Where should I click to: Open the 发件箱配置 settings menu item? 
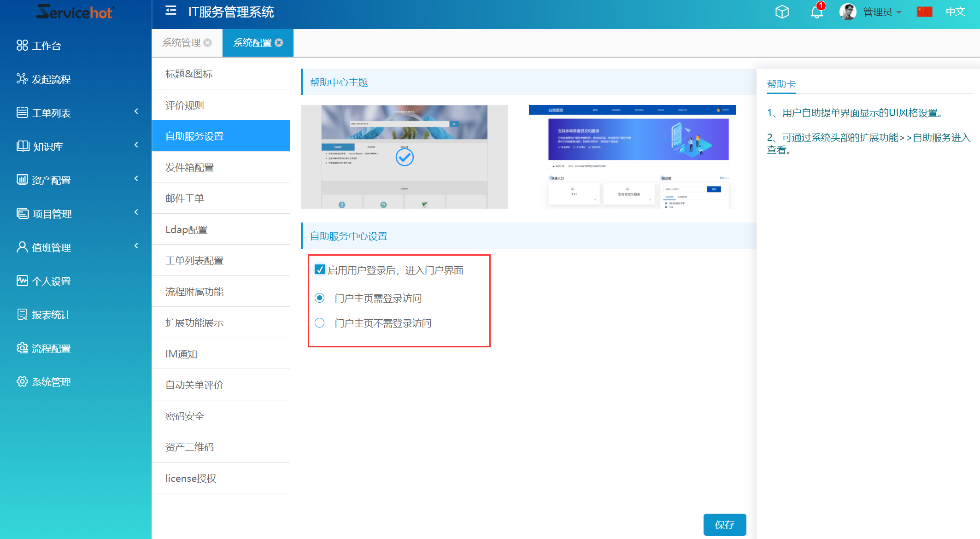190,168
